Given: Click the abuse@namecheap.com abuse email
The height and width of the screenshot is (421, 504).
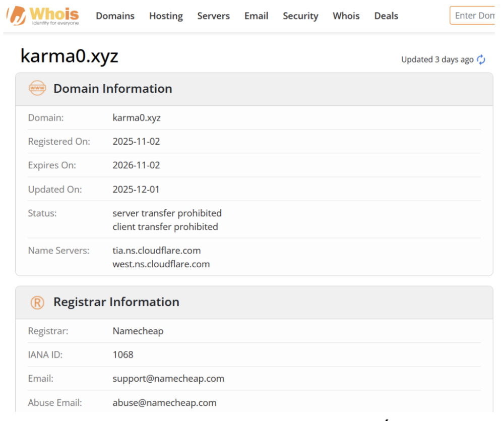Looking at the screenshot, I should pyautogui.click(x=164, y=402).
